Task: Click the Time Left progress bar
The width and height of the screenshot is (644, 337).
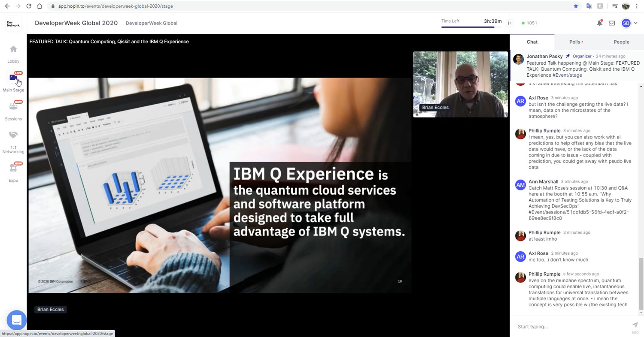Action: click(x=471, y=27)
